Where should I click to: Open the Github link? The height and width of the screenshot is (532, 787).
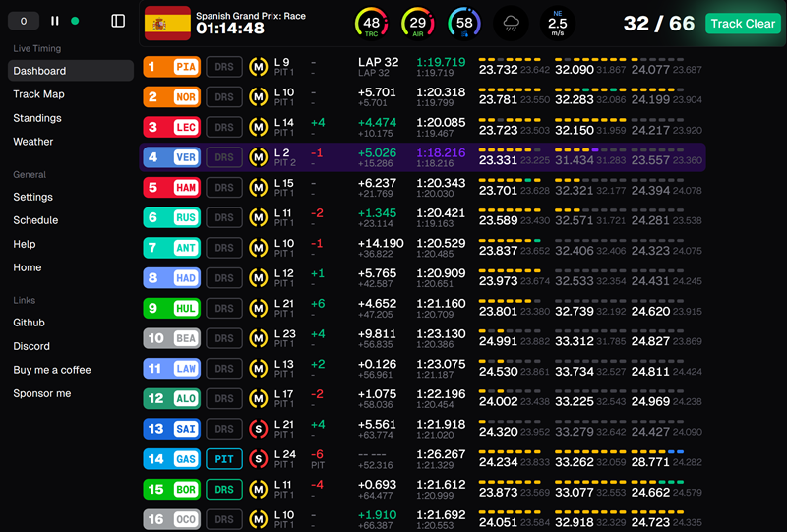tap(29, 323)
